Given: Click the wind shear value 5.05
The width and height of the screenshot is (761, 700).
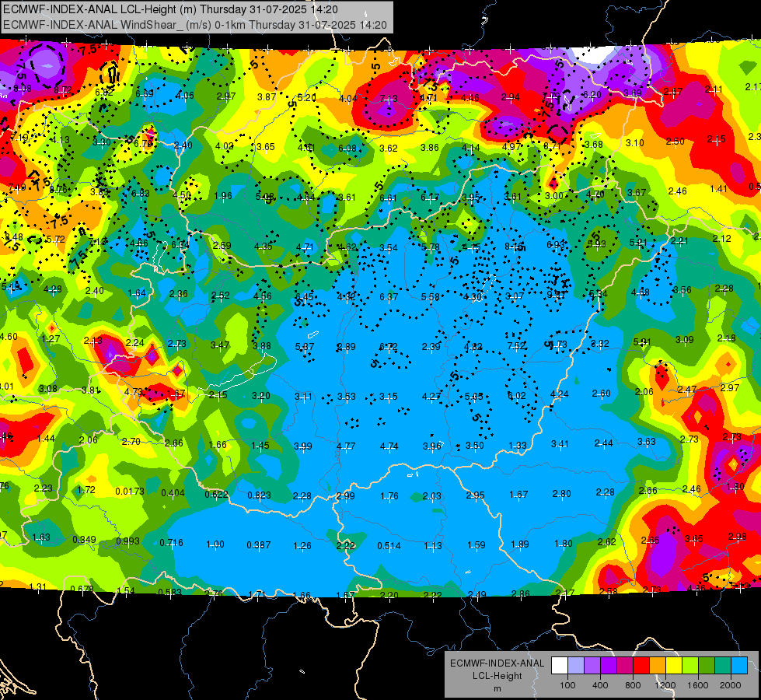Looking at the screenshot, I should pos(473,397).
